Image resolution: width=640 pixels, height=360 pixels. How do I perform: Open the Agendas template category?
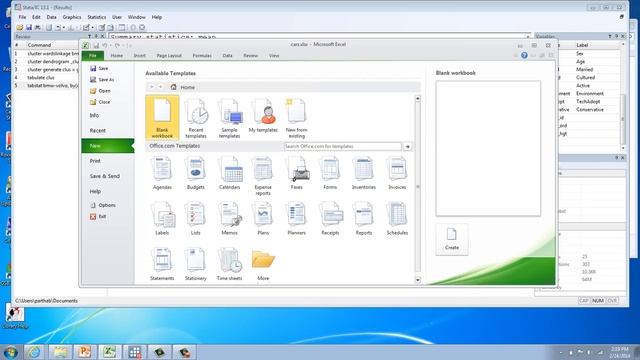[162, 173]
